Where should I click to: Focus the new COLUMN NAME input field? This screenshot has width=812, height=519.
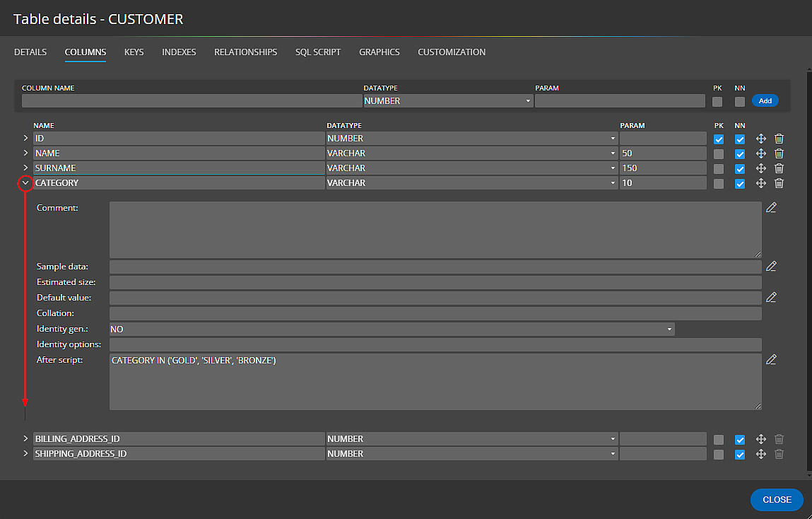[192, 101]
